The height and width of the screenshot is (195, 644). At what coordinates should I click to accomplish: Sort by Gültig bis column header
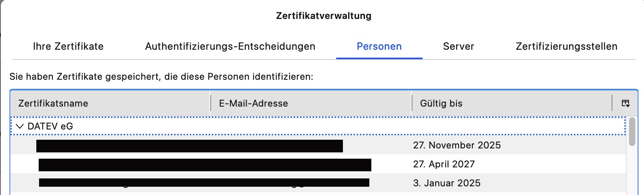coord(441,103)
